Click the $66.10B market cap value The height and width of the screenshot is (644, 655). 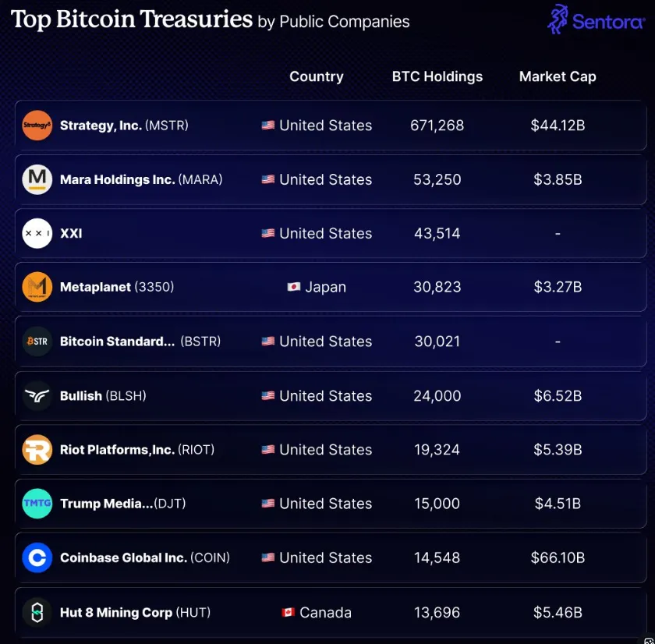(x=558, y=558)
